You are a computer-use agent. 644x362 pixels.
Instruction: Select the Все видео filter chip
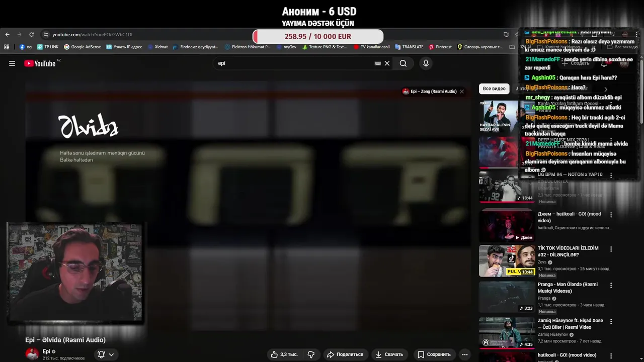point(494,88)
